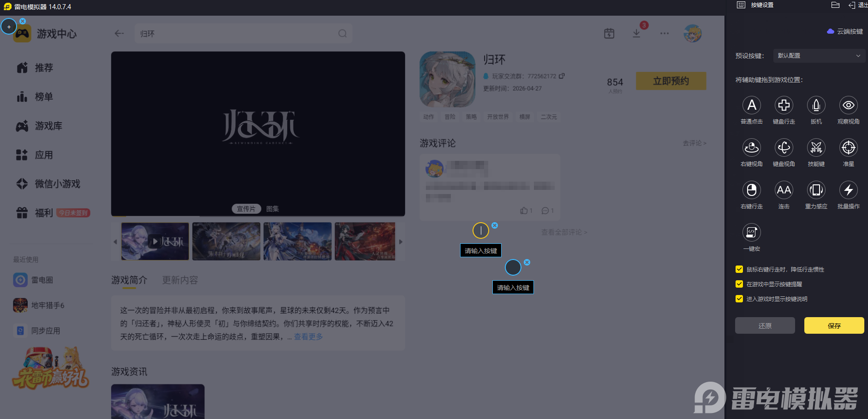868x419 pixels.
Task: Select the 技能键 skill tool
Action: pyautogui.click(x=816, y=148)
